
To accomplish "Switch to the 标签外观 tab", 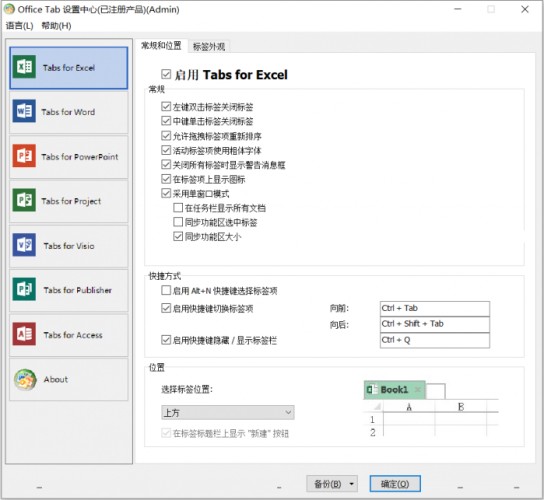I will pos(209,46).
